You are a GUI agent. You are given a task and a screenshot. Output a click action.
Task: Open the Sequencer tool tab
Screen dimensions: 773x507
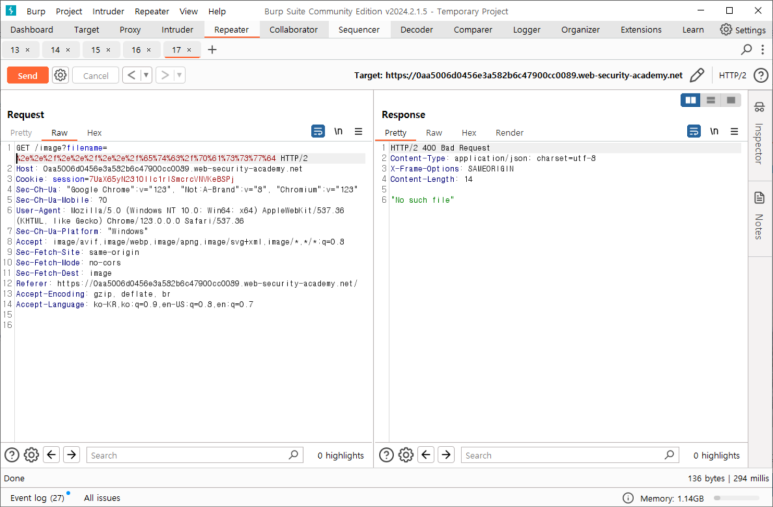point(359,30)
